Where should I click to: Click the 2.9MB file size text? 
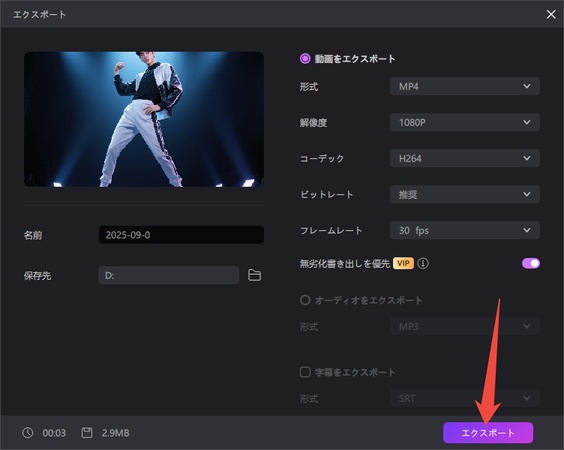click(115, 433)
